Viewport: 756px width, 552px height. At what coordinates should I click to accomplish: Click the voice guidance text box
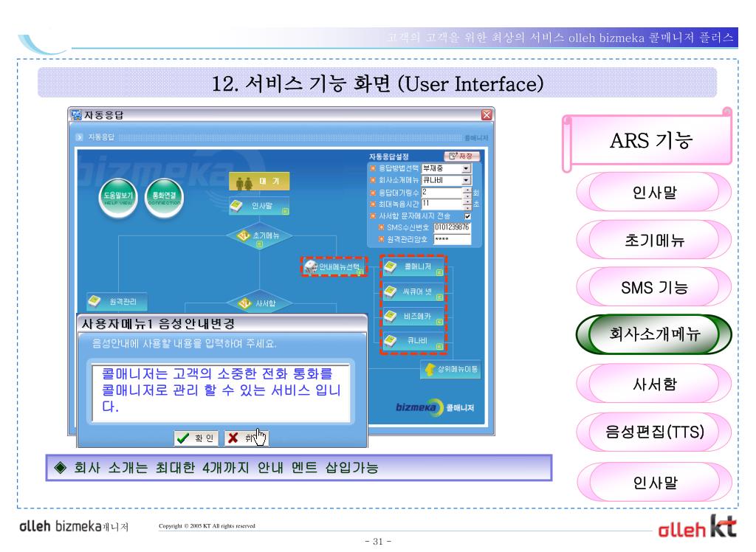pyautogui.click(x=221, y=393)
